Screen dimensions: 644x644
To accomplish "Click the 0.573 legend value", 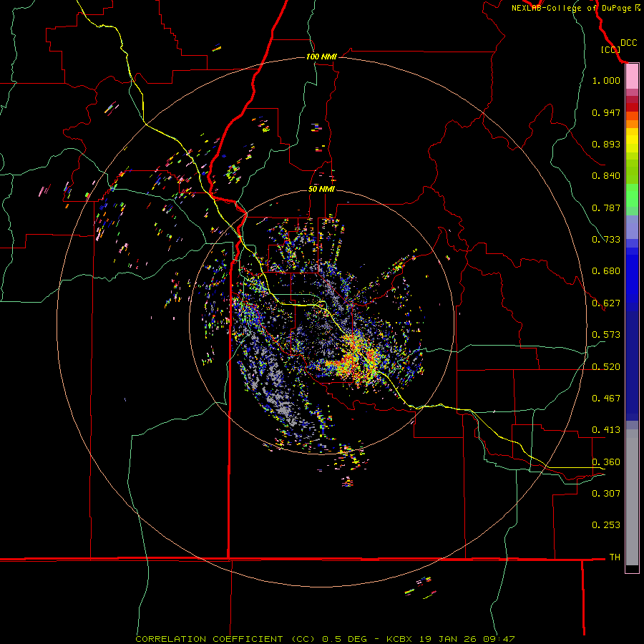I will (x=606, y=335).
